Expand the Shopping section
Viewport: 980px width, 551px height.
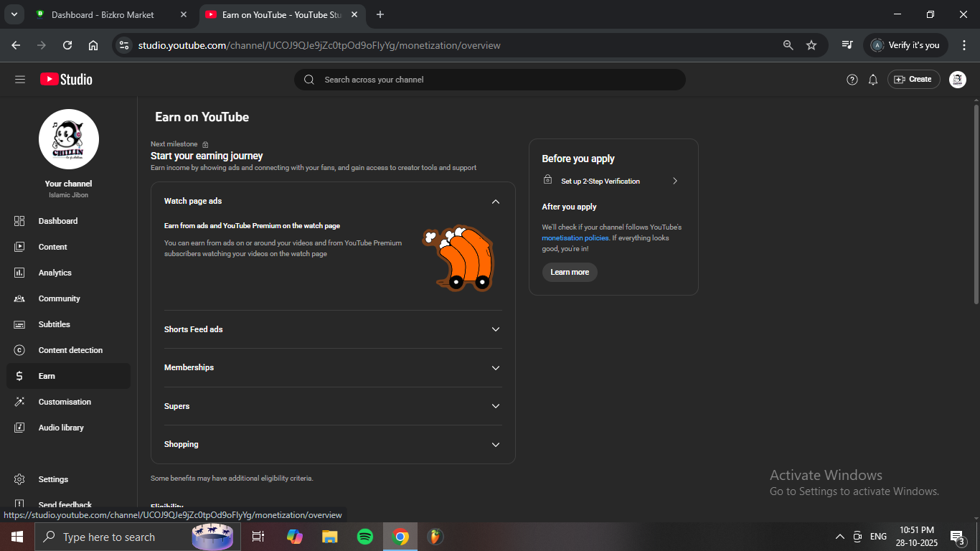(495, 444)
